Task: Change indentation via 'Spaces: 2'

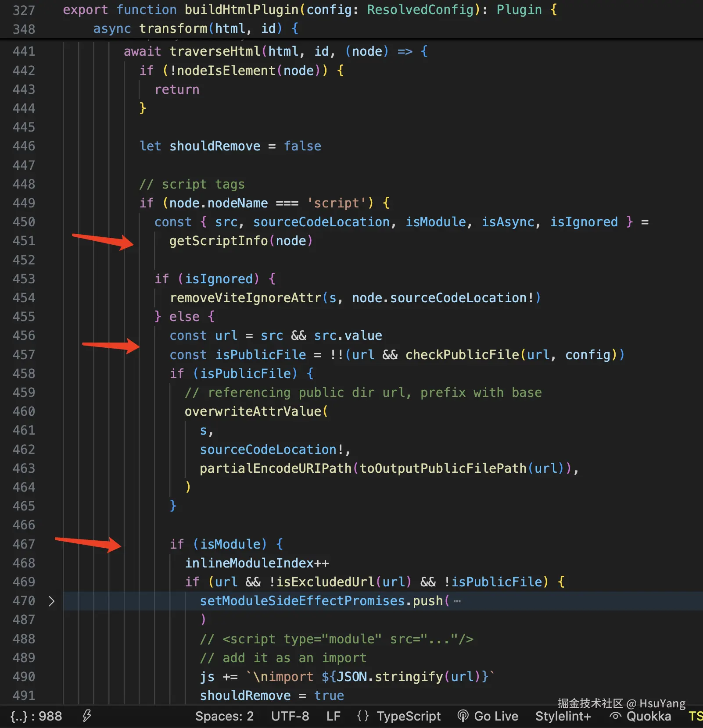Action: click(225, 716)
